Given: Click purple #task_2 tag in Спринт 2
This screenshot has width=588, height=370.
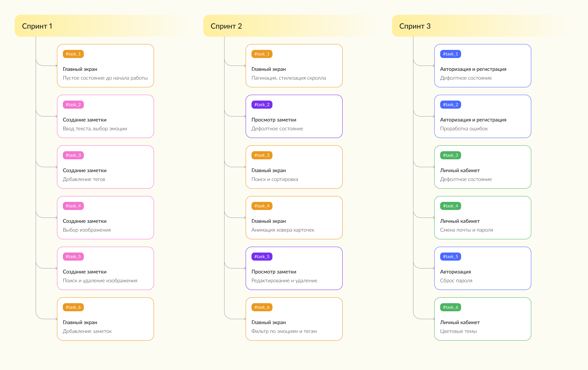Looking at the screenshot, I should (x=262, y=105).
